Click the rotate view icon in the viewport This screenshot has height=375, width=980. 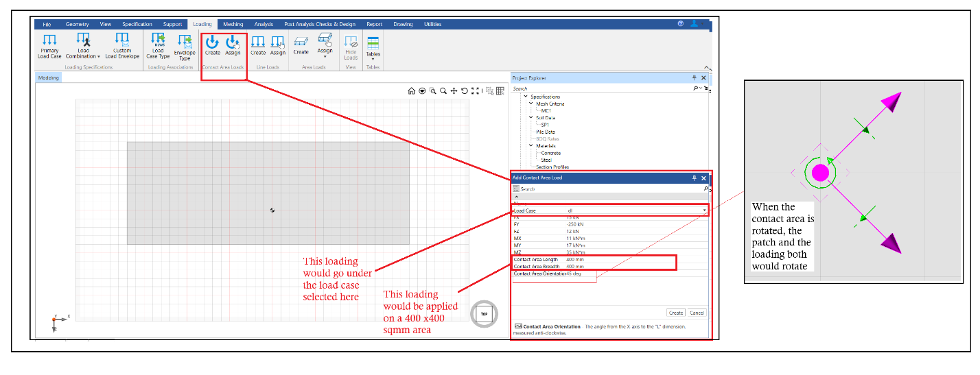point(465,90)
